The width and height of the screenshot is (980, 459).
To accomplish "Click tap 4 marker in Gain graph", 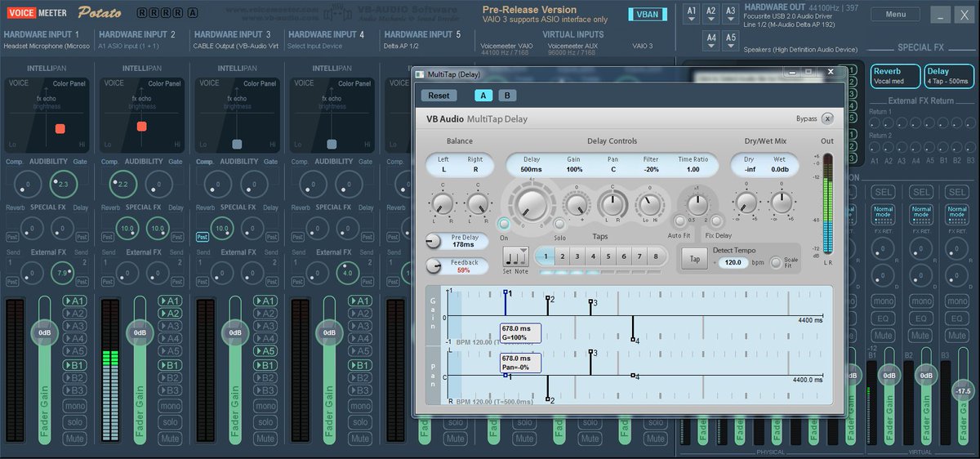I will (633, 340).
